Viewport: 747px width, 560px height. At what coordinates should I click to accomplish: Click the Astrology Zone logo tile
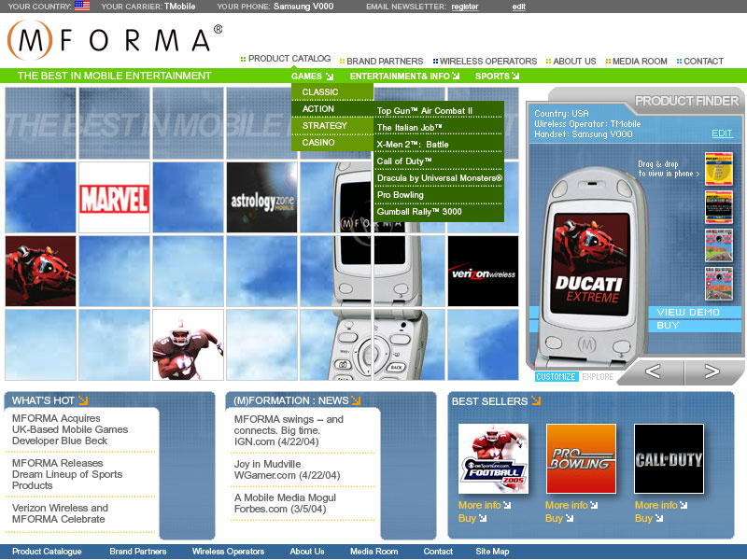pos(262,198)
